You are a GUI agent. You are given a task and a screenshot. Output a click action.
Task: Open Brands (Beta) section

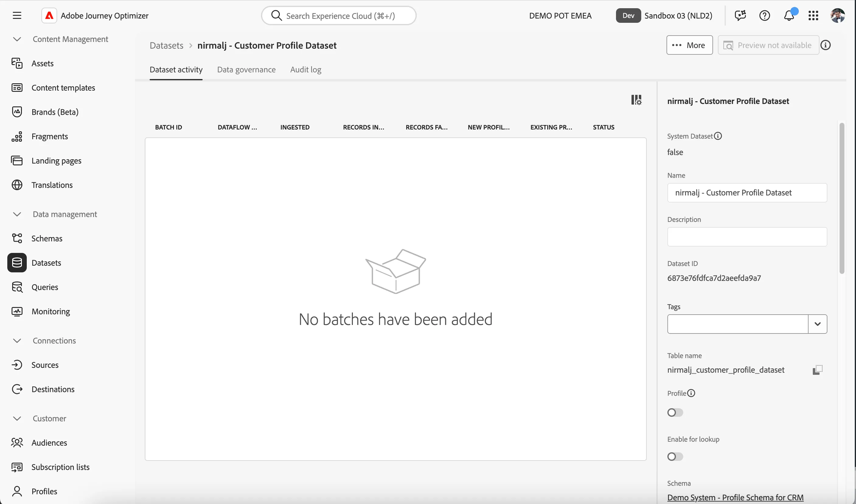coord(55,112)
